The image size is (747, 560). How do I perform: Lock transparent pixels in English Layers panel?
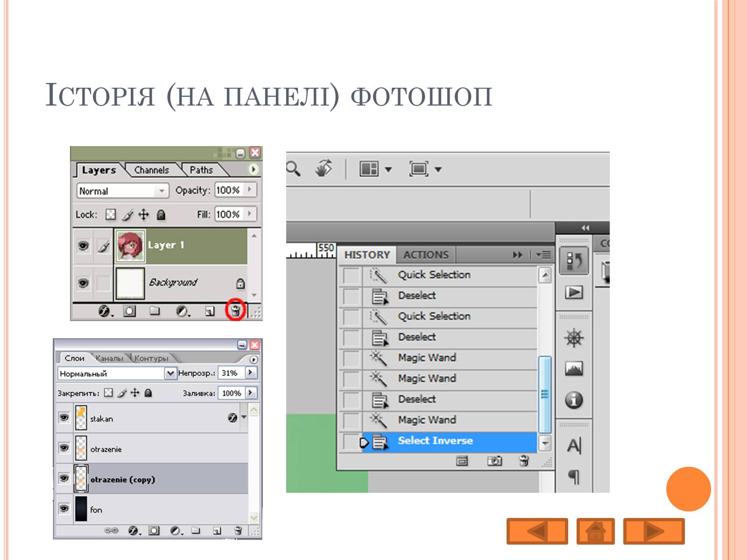coord(111,215)
